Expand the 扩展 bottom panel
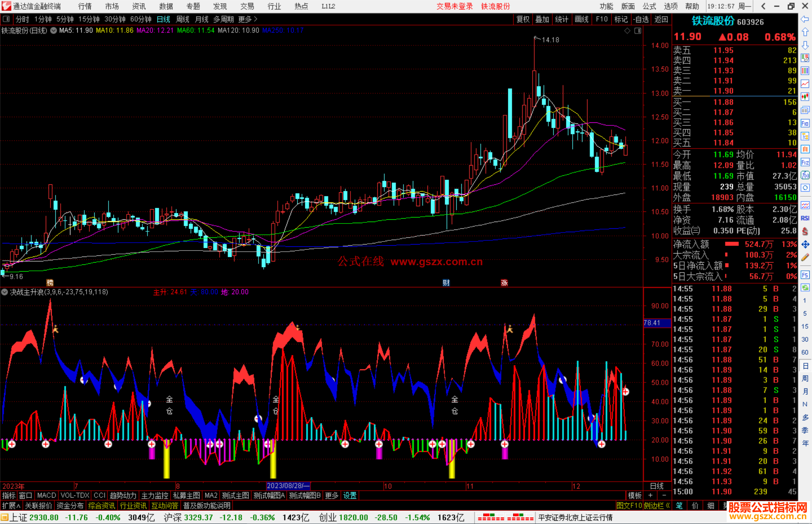Image resolution: width=812 pixels, height=524 pixels. pos(11,506)
